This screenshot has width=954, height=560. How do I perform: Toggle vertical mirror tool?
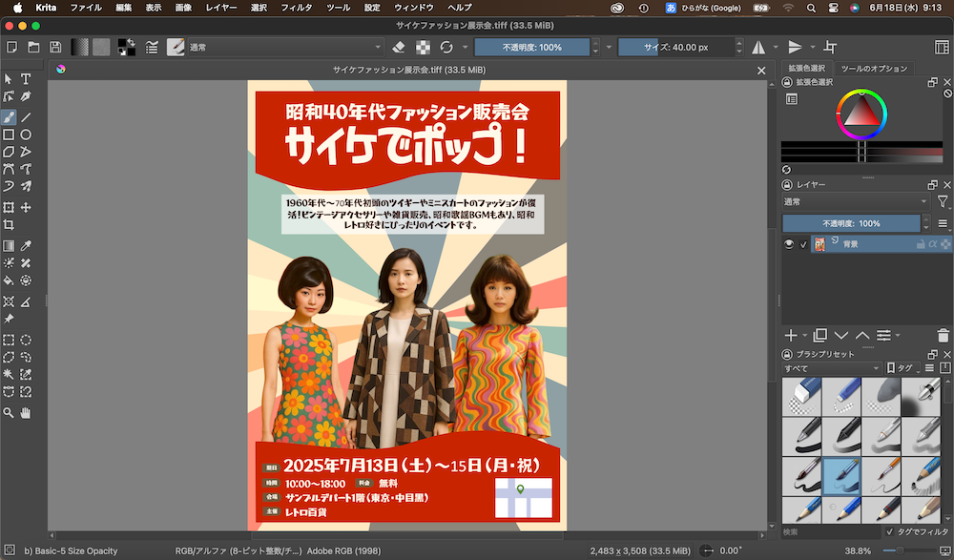[796, 47]
